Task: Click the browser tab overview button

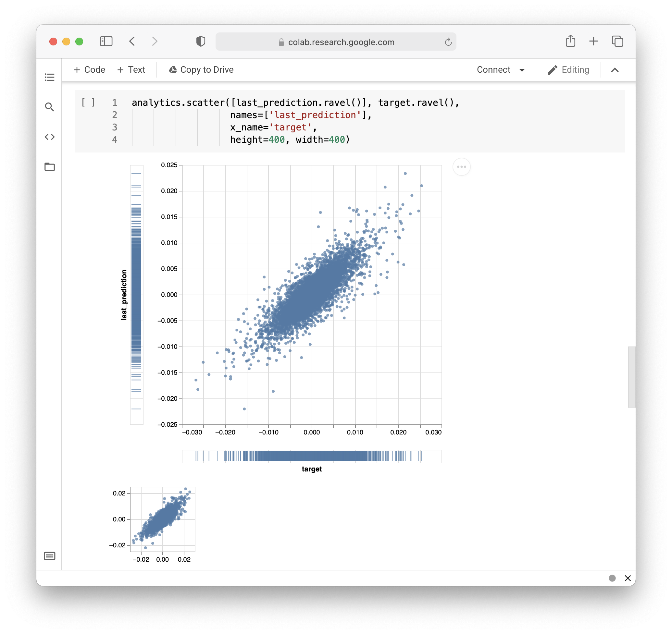Action: pyautogui.click(x=618, y=41)
